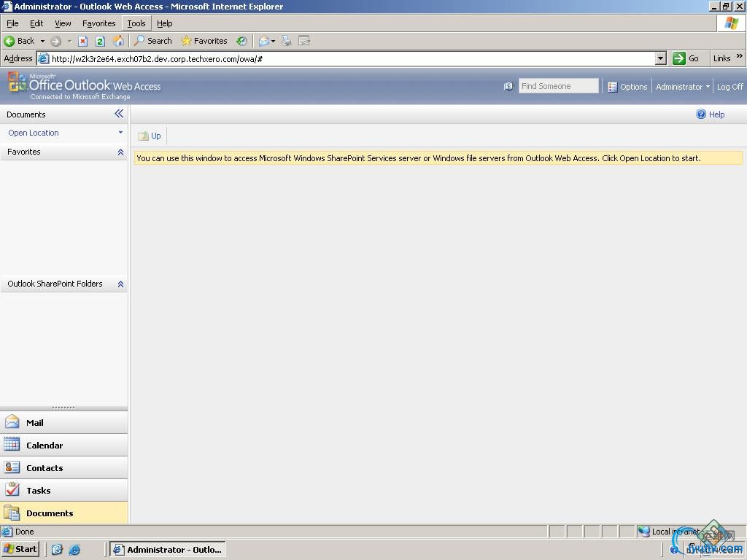Click the Local intranet zone indicator
Viewport: 747px width, 560px height.
coord(670,532)
